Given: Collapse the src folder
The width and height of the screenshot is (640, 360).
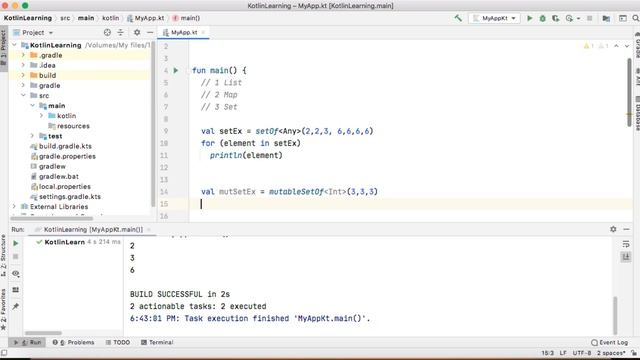Looking at the screenshot, I should pyautogui.click(x=23, y=96).
